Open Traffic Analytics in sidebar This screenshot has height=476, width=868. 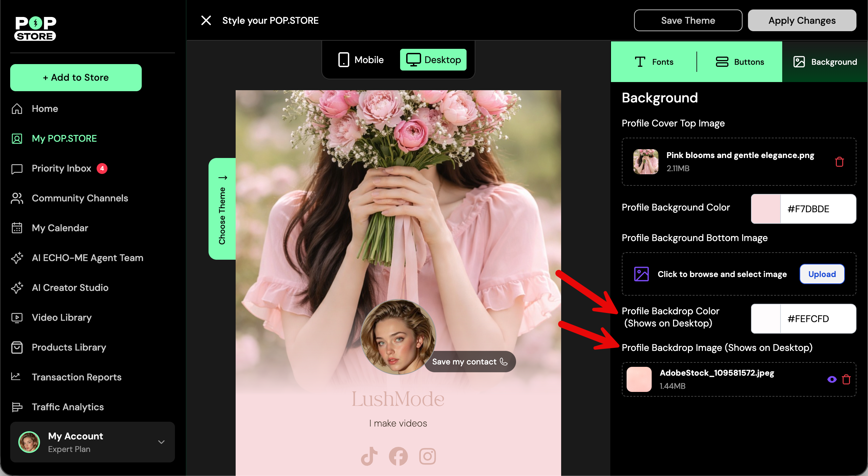(67, 407)
